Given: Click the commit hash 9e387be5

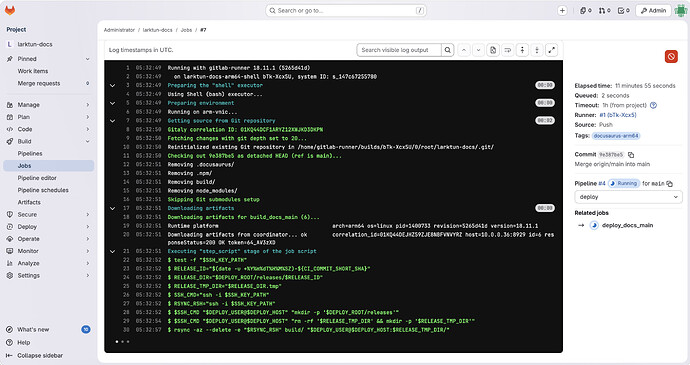Looking at the screenshot, I should (x=611, y=155).
